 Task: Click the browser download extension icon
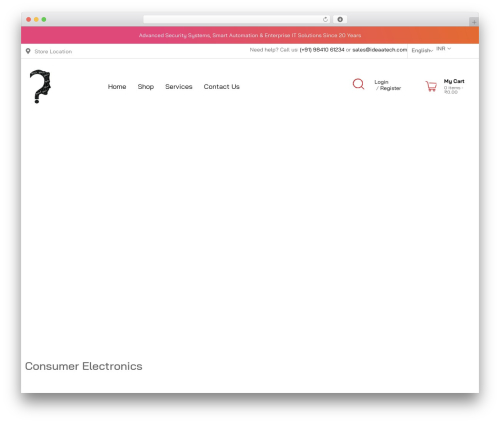(x=340, y=19)
